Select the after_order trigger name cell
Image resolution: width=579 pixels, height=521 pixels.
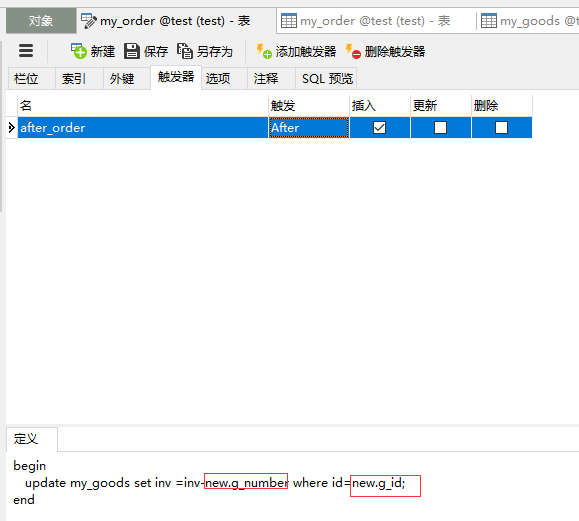click(143, 128)
